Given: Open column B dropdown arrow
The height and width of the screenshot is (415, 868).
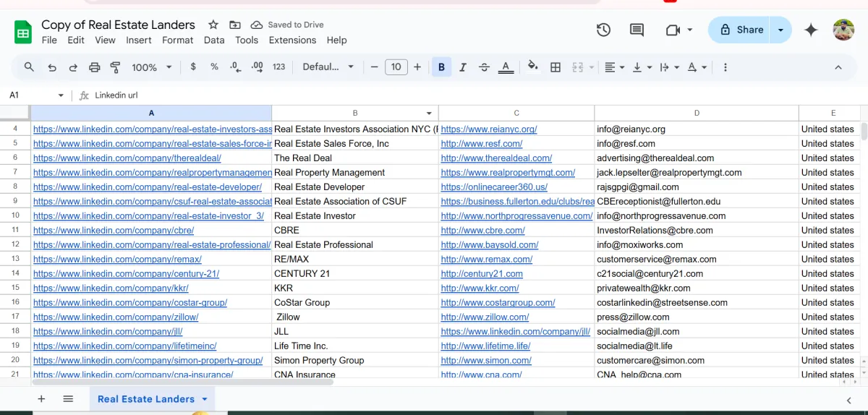Looking at the screenshot, I should 430,114.
